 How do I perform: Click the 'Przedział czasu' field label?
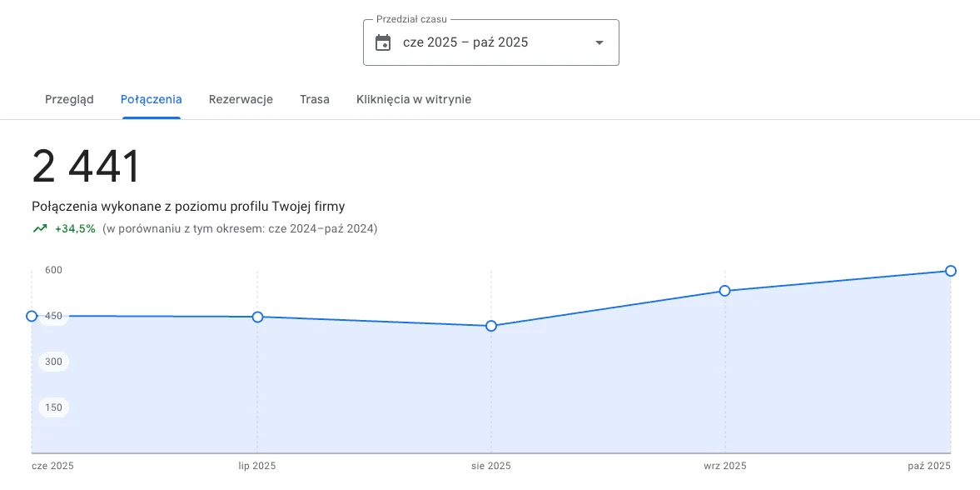click(x=411, y=19)
